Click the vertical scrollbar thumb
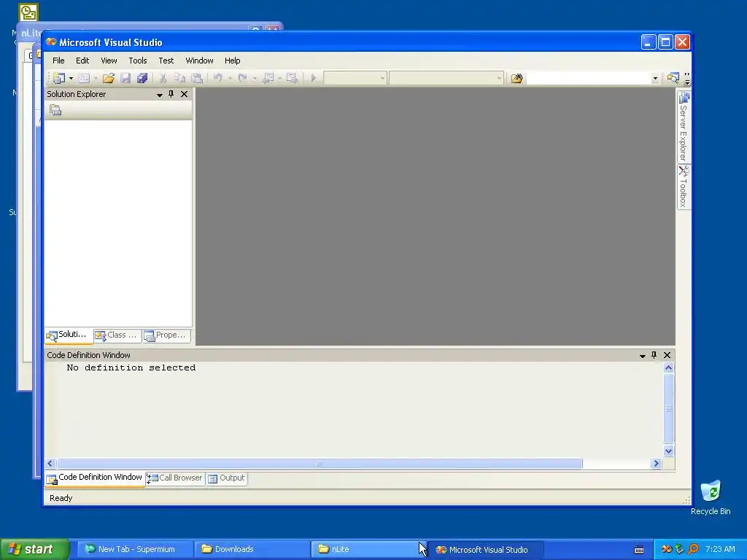The image size is (747, 560). click(x=668, y=408)
